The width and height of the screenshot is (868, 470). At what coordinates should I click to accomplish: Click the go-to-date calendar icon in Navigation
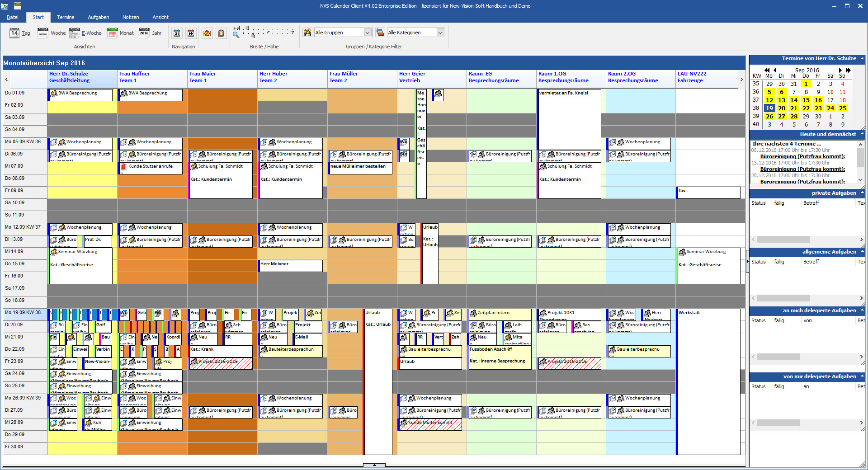pos(177,33)
